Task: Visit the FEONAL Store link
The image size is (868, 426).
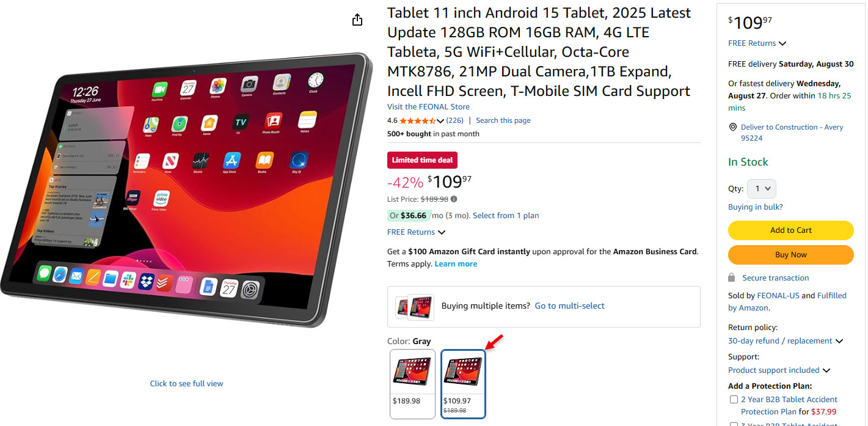Action: pos(428,107)
